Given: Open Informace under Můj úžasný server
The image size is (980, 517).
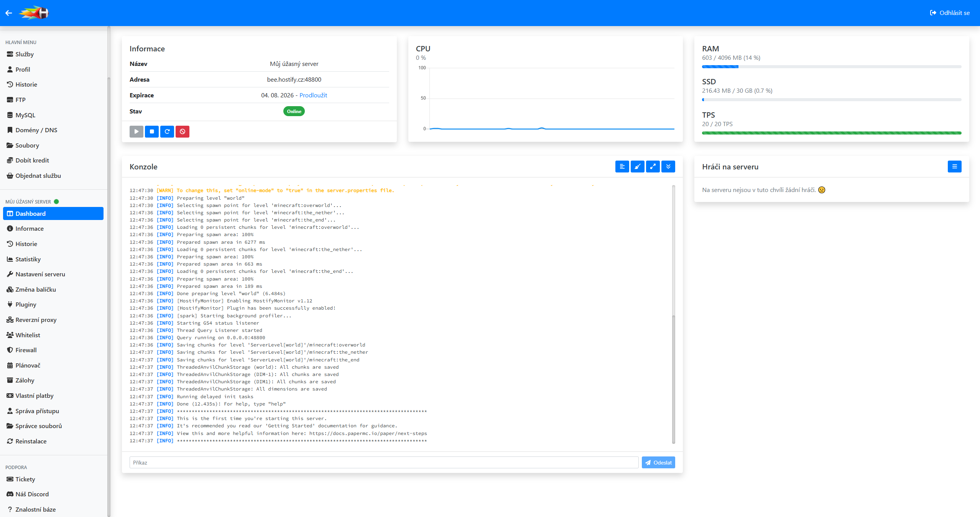Looking at the screenshot, I should [x=53, y=228].
